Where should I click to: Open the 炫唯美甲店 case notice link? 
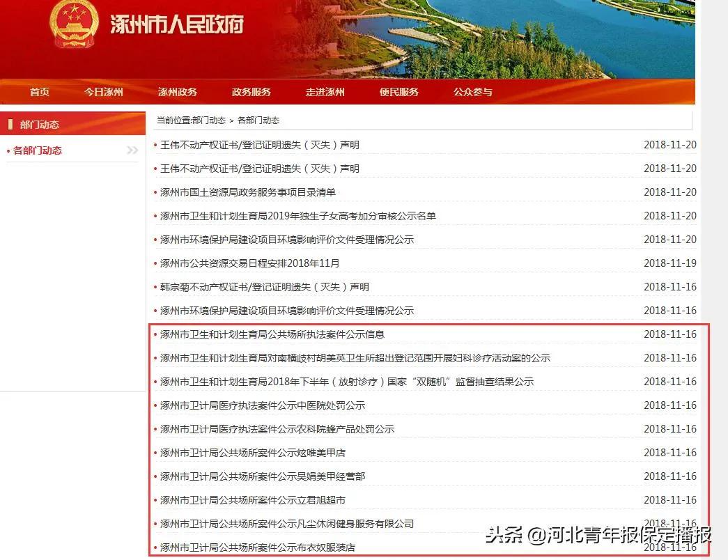tap(253, 453)
